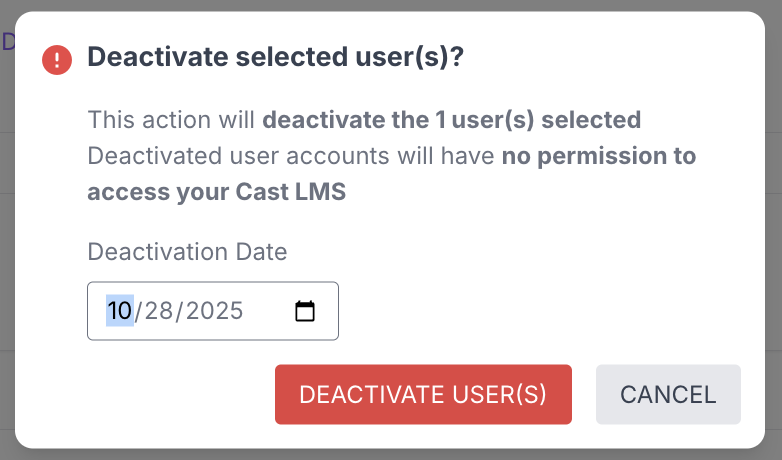Select the year segment showing 2025
The height and width of the screenshot is (460, 782).
pos(213,311)
